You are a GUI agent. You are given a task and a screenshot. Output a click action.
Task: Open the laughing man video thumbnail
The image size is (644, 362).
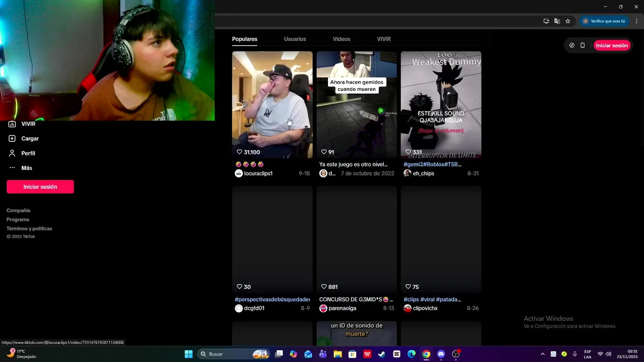(x=272, y=105)
